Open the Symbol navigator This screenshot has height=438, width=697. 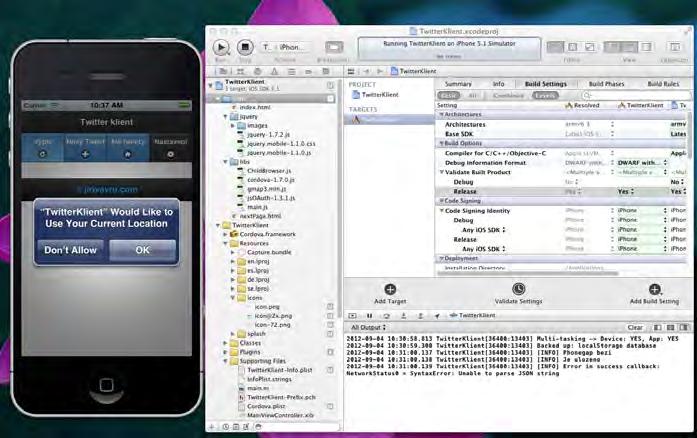coord(240,71)
